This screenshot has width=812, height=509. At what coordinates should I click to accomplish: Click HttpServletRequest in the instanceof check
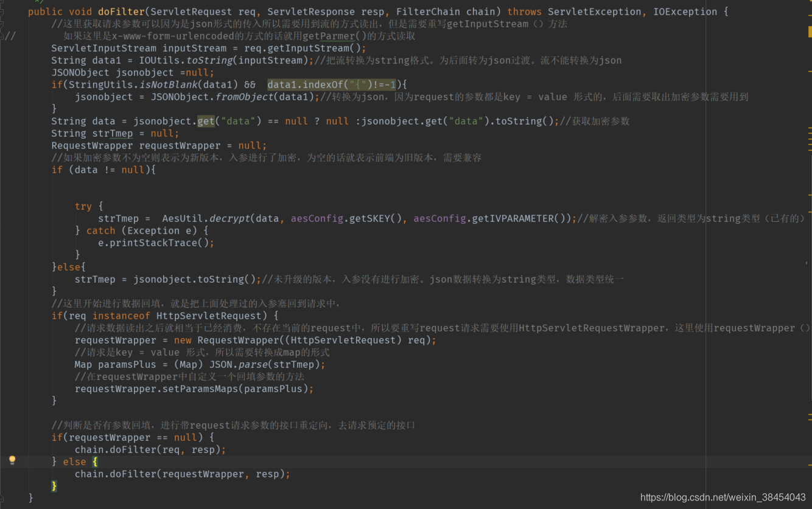[x=209, y=316]
